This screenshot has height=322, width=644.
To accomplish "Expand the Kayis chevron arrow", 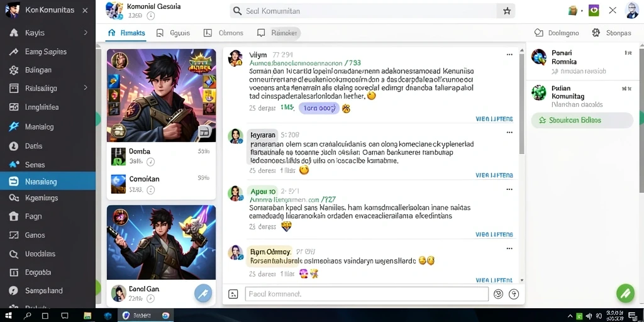I will point(86,33).
